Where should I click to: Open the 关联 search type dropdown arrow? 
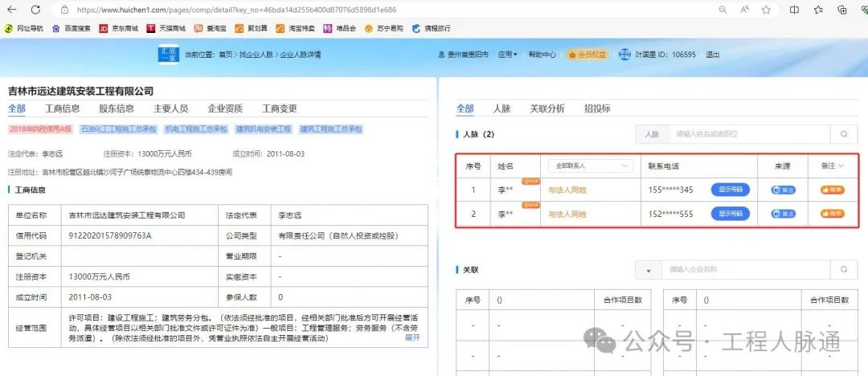pyautogui.click(x=649, y=270)
